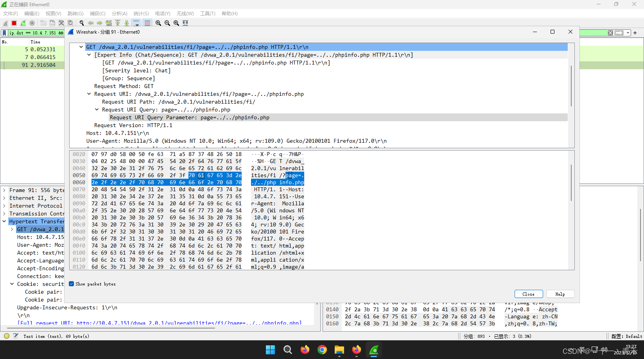Add a filter button with plus icon
644x359 pixels.
pos(635,33)
